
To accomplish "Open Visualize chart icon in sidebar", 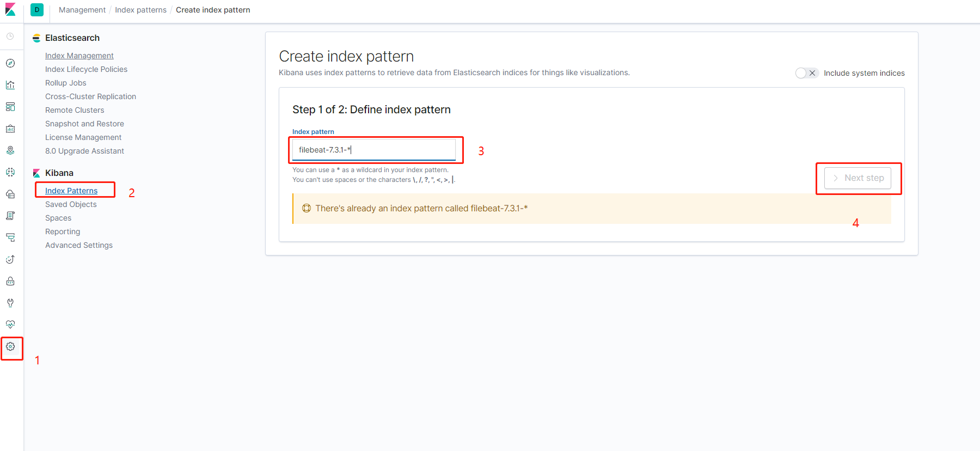I will [x=10, y=85].
